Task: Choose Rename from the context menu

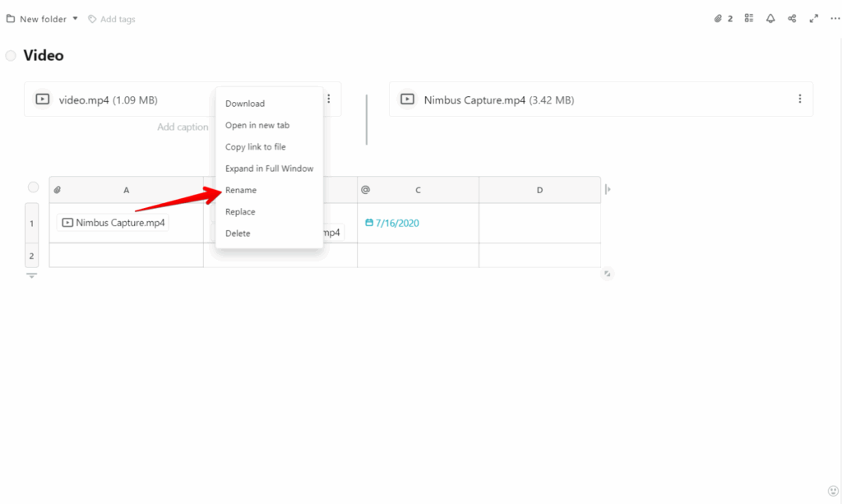Action: (x=241, y=190)
